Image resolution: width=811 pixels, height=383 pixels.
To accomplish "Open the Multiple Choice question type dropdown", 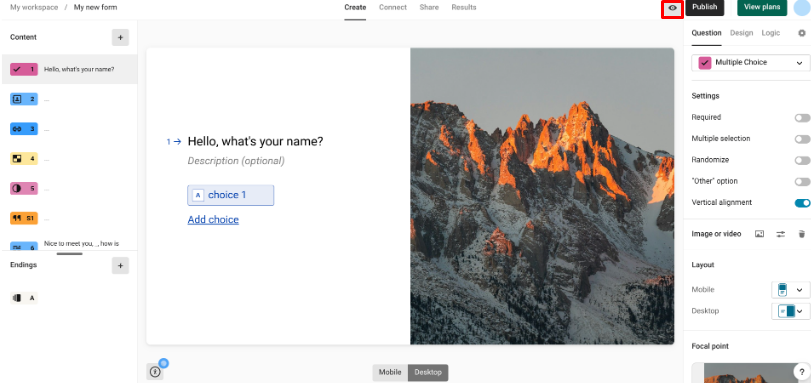I will [751, 63].
